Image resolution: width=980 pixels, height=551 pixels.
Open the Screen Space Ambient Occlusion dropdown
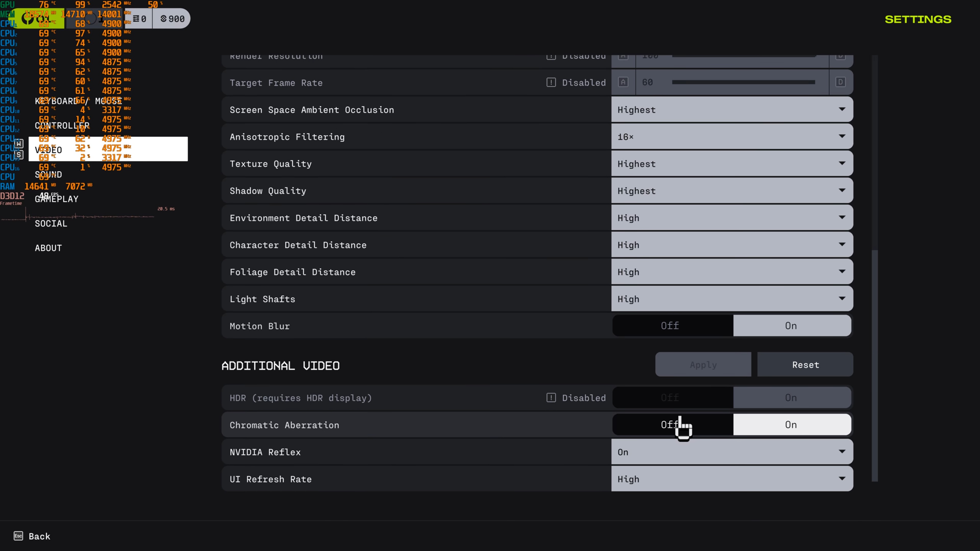[x=732, y=109]
